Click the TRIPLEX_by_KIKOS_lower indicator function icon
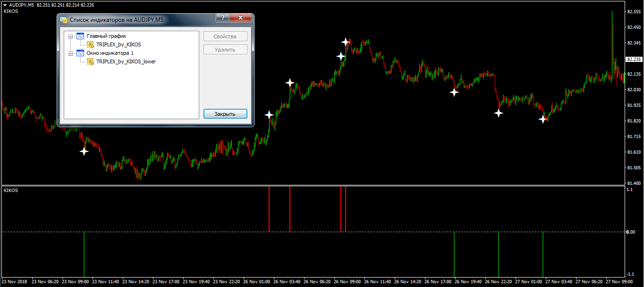Viewport: 644px width, 287px height. pyautogui.click(x=90, y=61)
